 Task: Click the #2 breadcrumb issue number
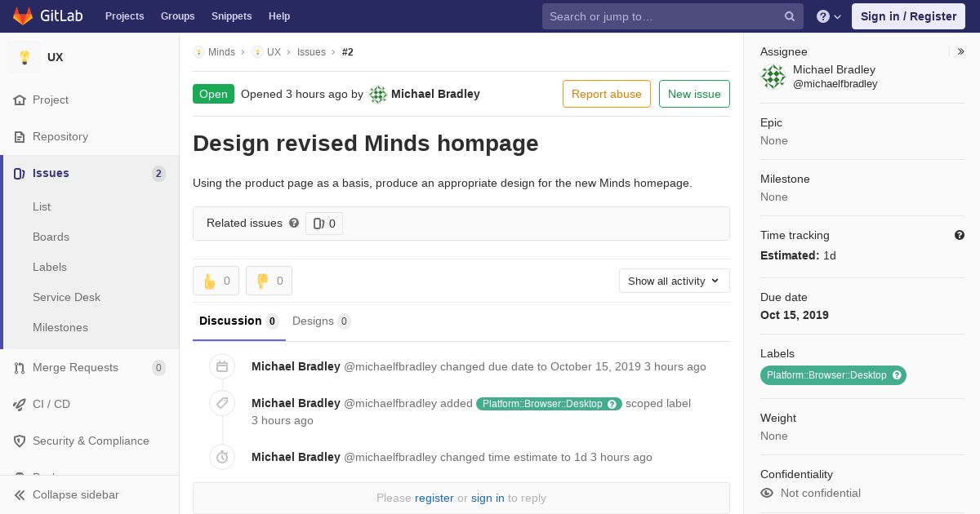click(x=348, y=51)
